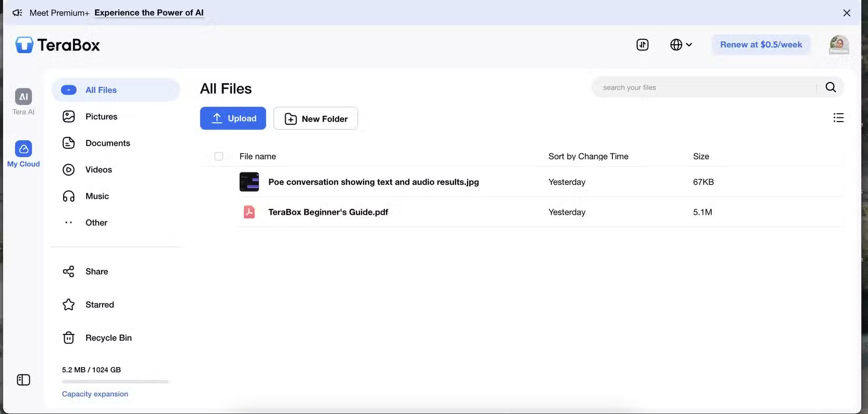
Task: Create a New Folder
Action: [316, 118]
